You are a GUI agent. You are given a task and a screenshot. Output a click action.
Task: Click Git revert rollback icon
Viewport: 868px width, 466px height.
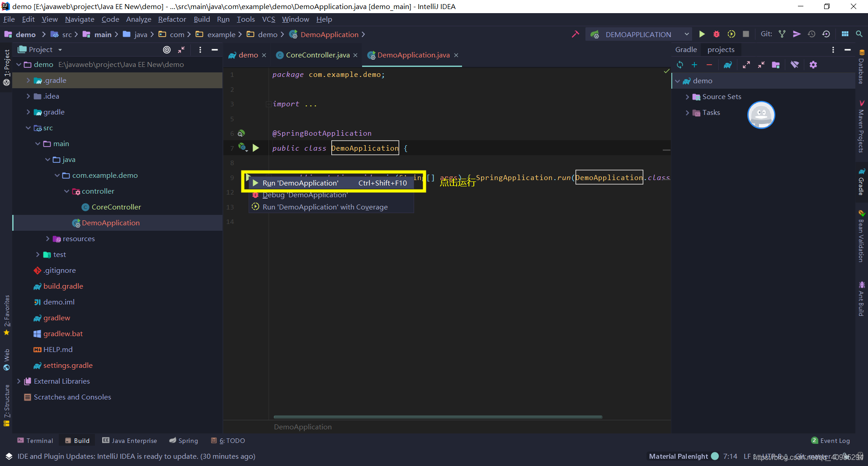click(x=826, y=34)
